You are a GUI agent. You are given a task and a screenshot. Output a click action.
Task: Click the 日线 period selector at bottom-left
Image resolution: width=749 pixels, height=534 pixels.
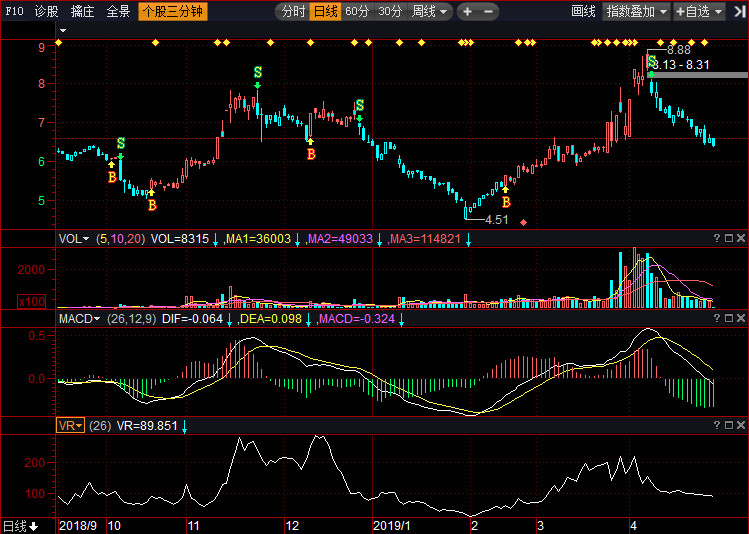tap(20, 526)
